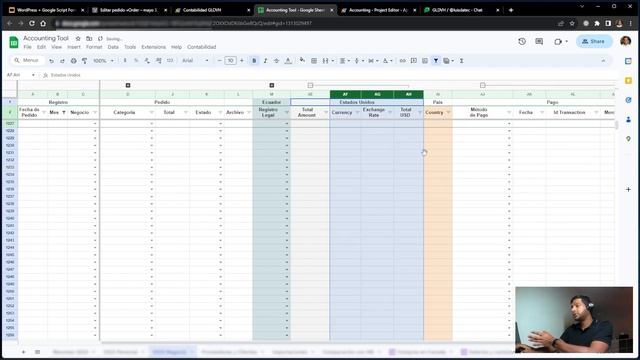
Task: Insert a comment via toolbar icon
Action: [413, 61]
